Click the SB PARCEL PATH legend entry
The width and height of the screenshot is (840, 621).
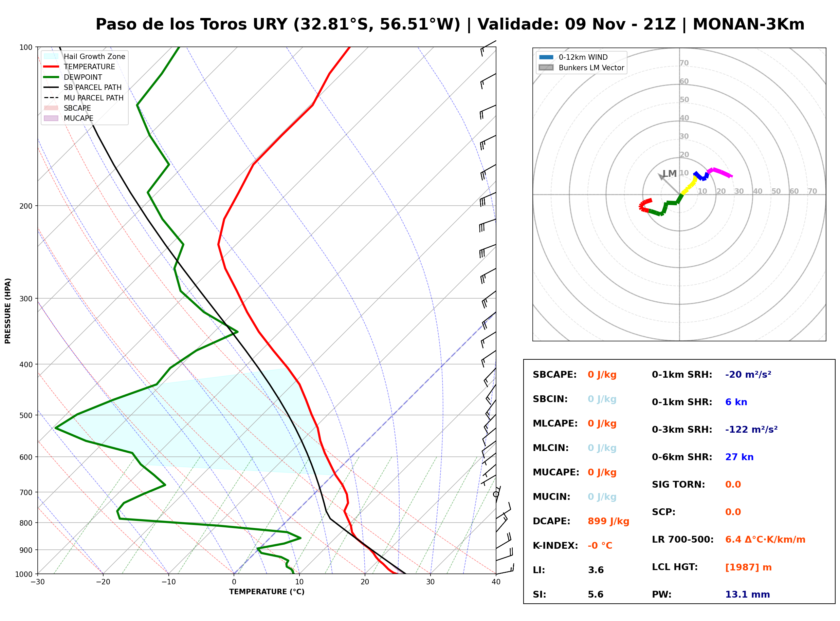[x=83, y=87]
